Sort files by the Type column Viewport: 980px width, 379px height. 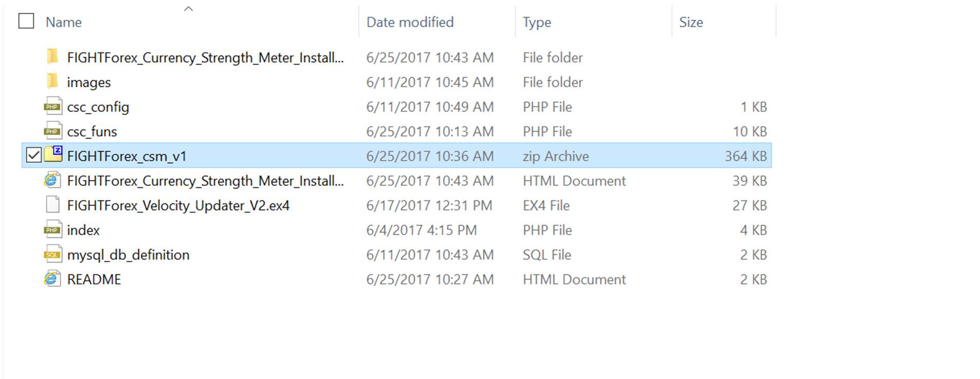pos(537,23)
